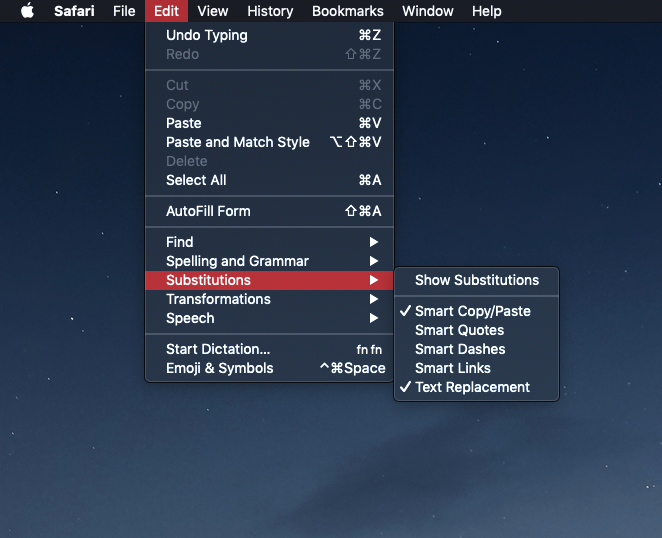Expand the Transformations submenu
Screen dimensions: 662x538
click(269, 299)
